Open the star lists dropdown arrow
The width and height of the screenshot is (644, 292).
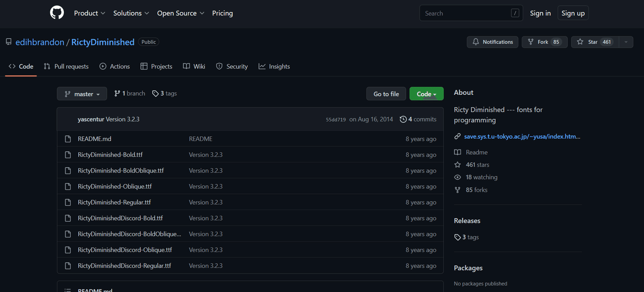626,42
